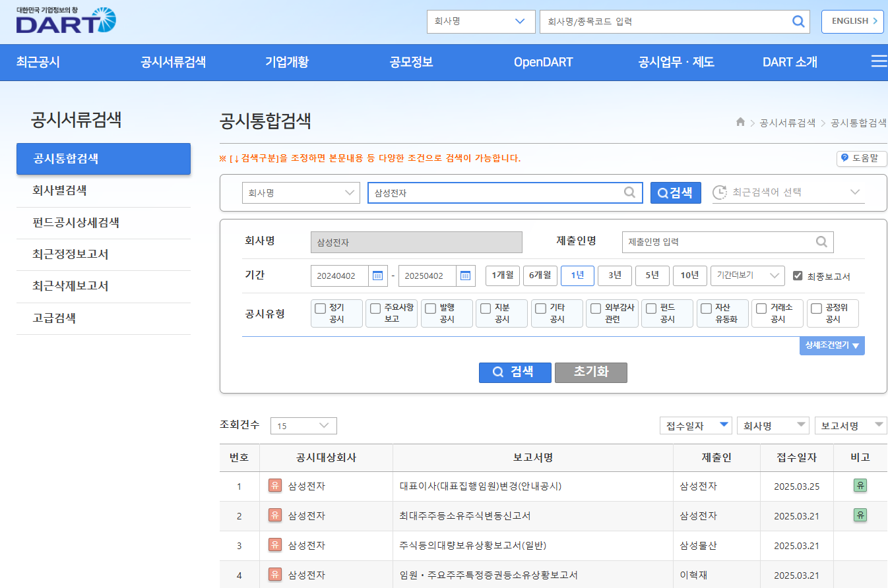Click magnifier icon in 제출인명 field
Image resolution: width=888 pixels, height=588 pixels.
[821, 242]
